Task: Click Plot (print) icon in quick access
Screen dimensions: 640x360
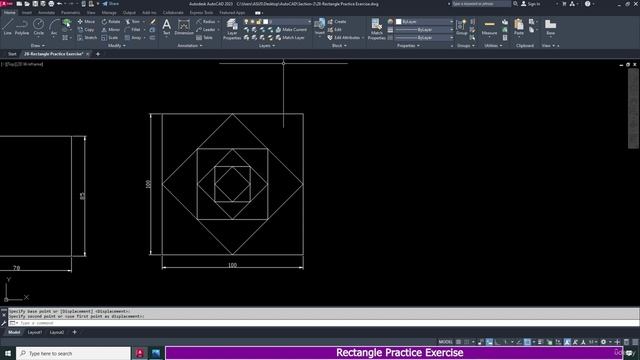Action: point(51,4)
